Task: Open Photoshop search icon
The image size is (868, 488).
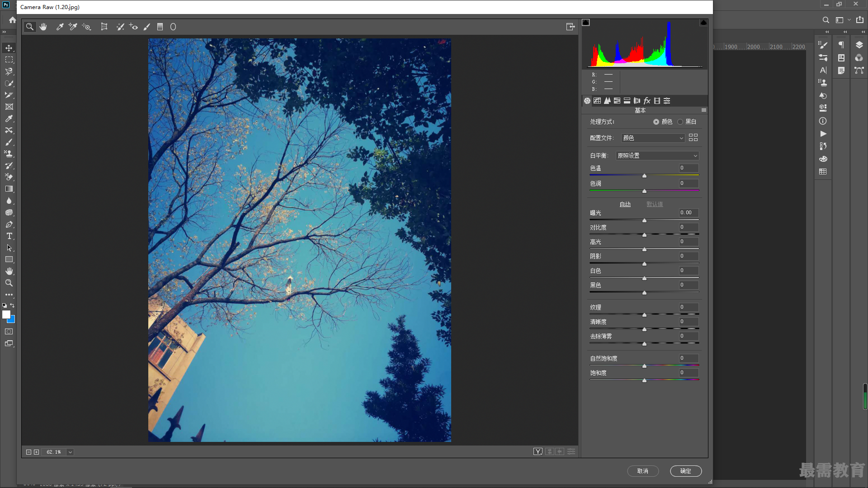Action: point(826,20)
